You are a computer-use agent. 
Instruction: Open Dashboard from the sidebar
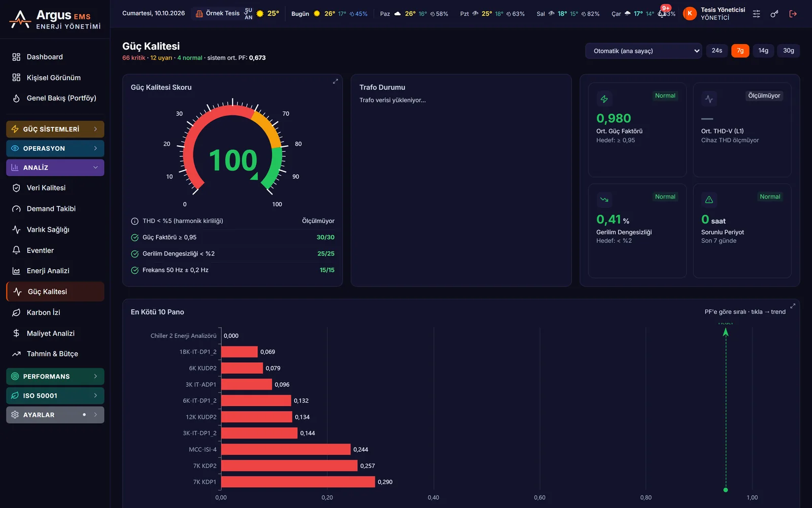point(55,57)
